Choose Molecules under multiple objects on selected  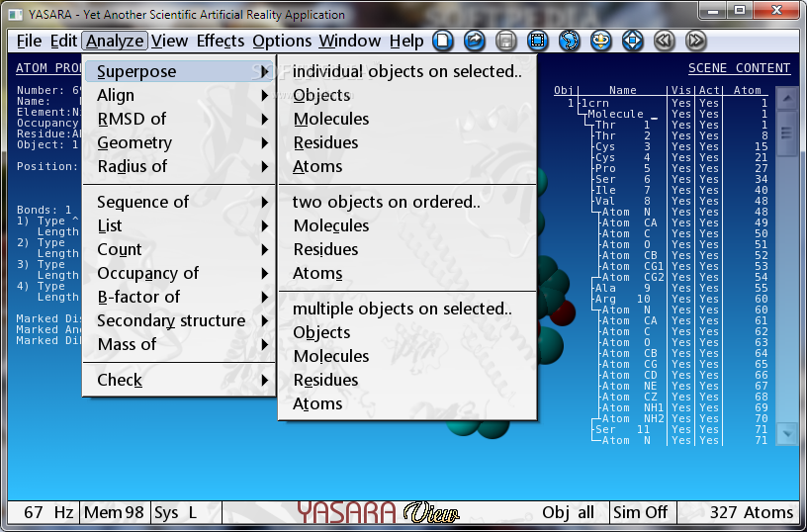(407, 356)
